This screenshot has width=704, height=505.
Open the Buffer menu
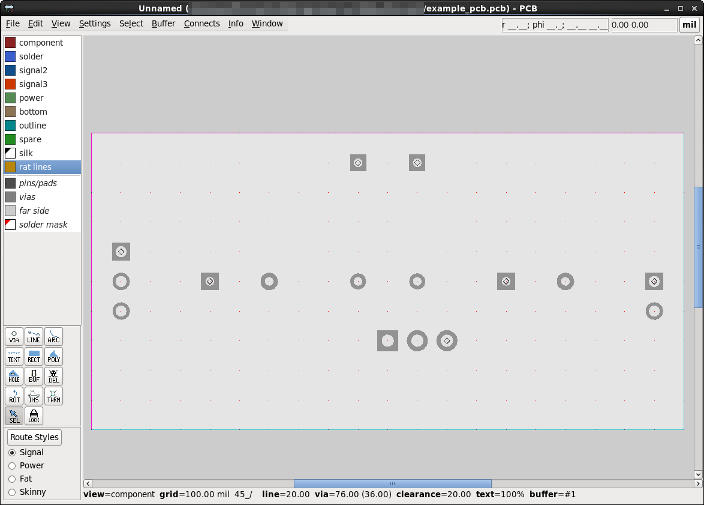point(163,23)
